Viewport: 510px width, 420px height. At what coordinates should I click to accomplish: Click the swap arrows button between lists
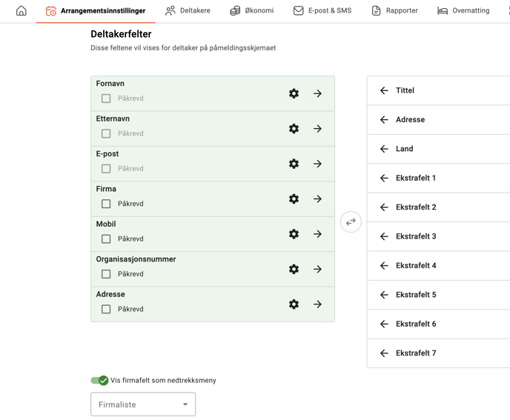351,221
